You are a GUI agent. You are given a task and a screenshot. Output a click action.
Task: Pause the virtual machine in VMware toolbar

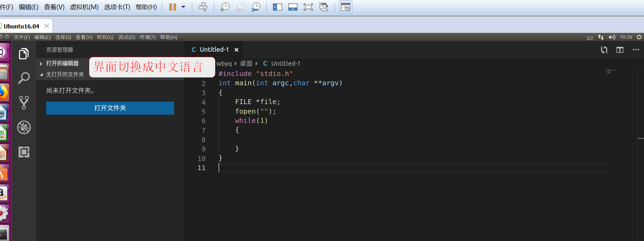(173, 7)
